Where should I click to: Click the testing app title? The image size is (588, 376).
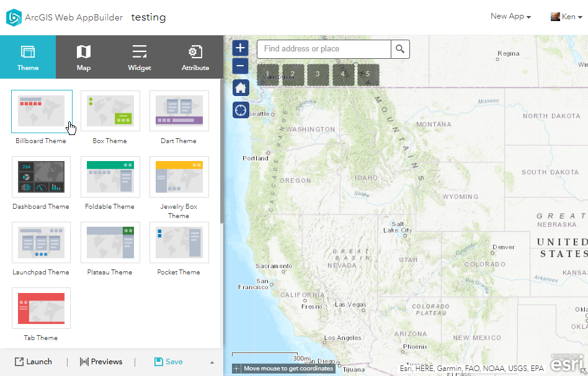(148, 17)
